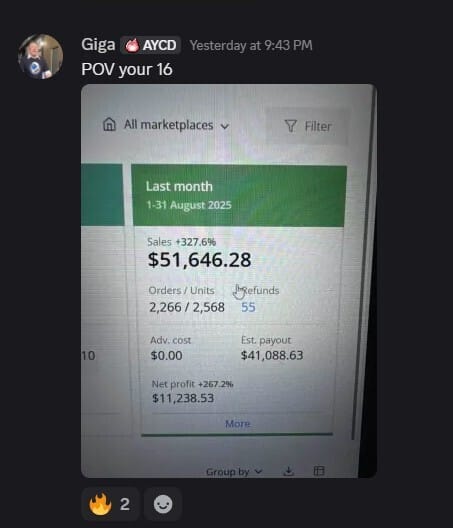Image resolution: width=453 pixels, height=528 pixels.
Task: Open the 55 refunds link
Action: (248, 307)
